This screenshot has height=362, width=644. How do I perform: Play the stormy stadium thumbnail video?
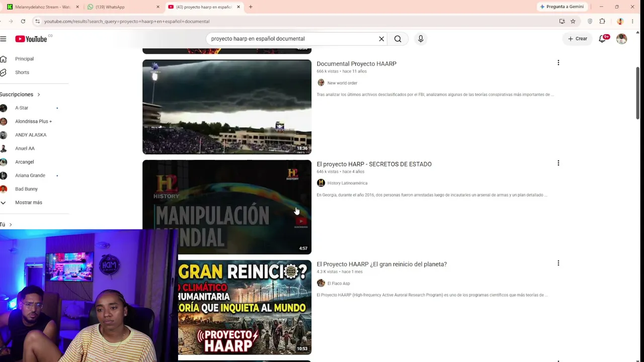(227, 107)
